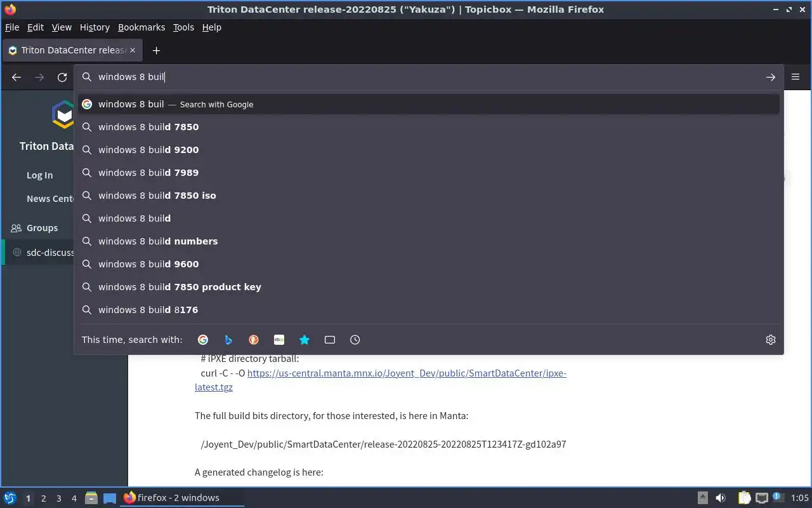Click the volume speaker tray icon

pos(721,498)
